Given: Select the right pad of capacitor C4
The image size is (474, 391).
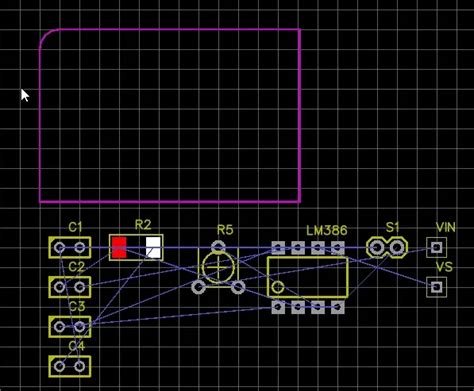Looking at the screenshot, I should click(79, 366).
